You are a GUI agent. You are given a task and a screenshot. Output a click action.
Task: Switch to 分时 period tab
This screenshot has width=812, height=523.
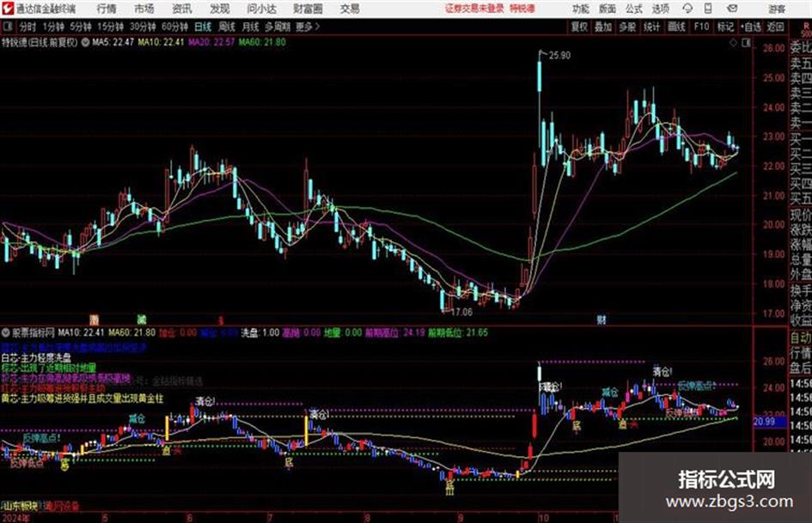point(28,27)
